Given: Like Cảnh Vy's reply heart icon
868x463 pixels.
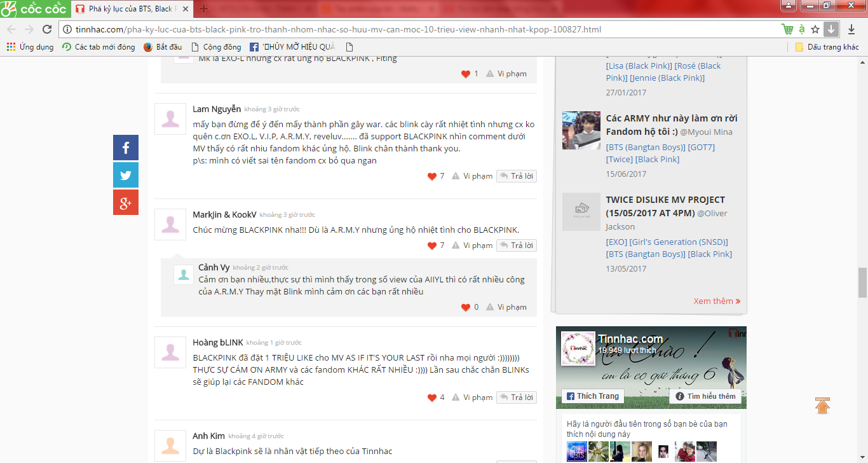Looking at the screenshot, I should click(x=466, y=307).
